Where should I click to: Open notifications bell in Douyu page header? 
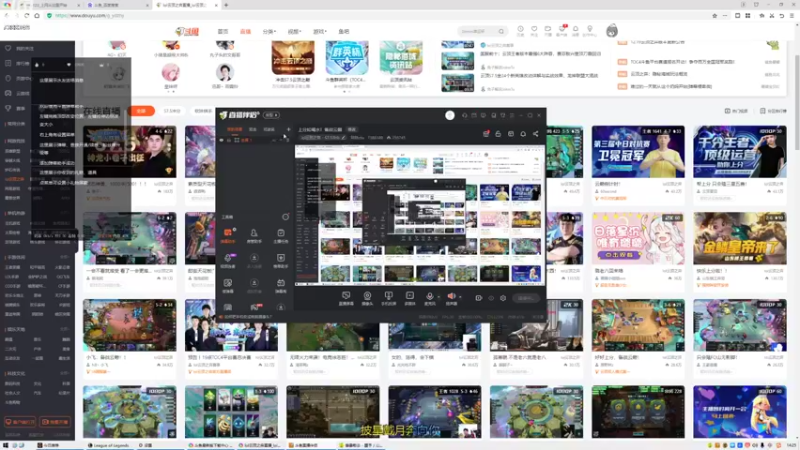[576, 30]
